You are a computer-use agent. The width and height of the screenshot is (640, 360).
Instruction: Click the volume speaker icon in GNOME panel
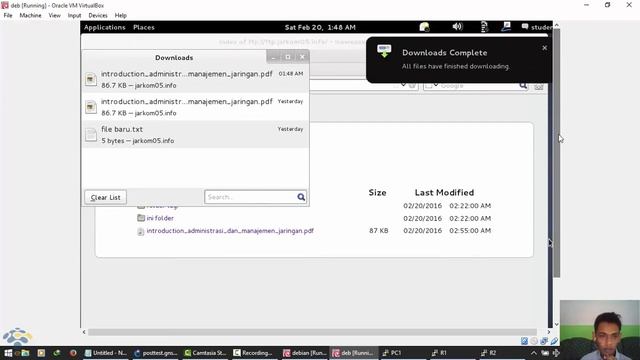[457, 27]
